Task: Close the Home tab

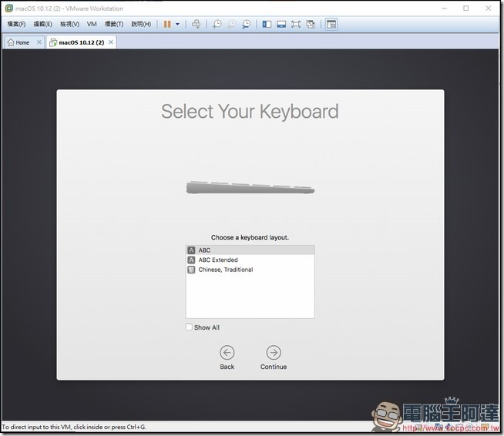Action: coord(39,42)
